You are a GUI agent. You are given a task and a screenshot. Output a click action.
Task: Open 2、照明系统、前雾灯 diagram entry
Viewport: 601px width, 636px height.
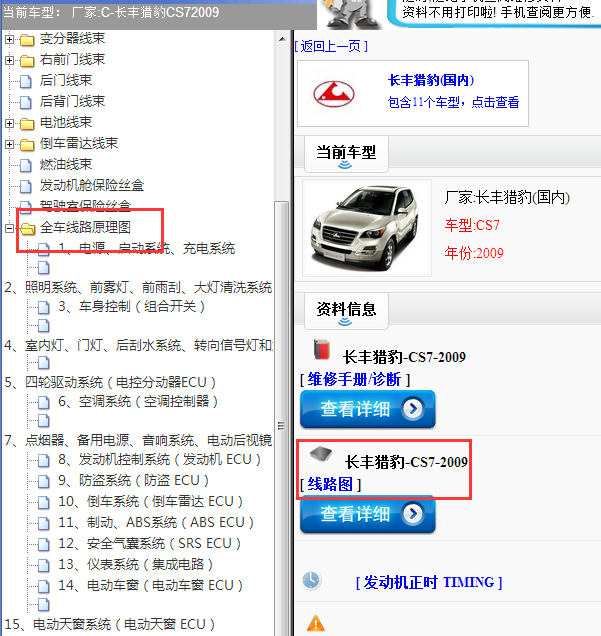click(138, 288)
